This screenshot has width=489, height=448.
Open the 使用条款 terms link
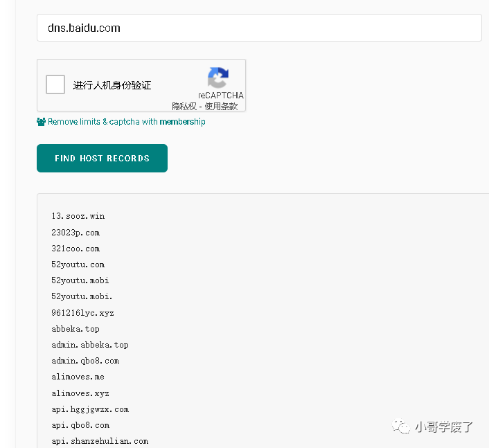coord(221,107)
